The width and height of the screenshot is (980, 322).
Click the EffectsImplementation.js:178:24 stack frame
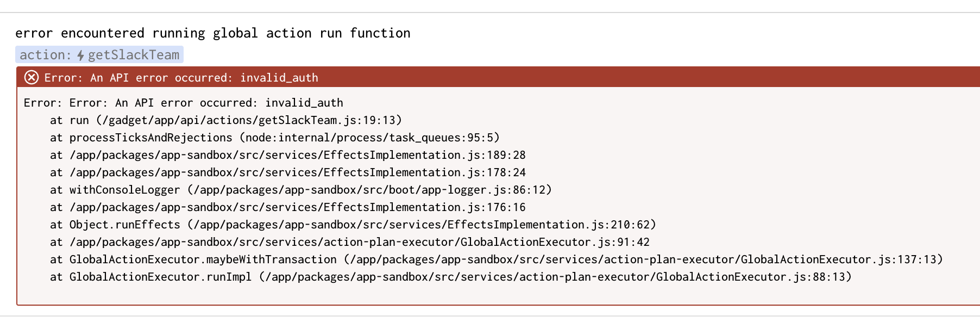coord(297,172)
